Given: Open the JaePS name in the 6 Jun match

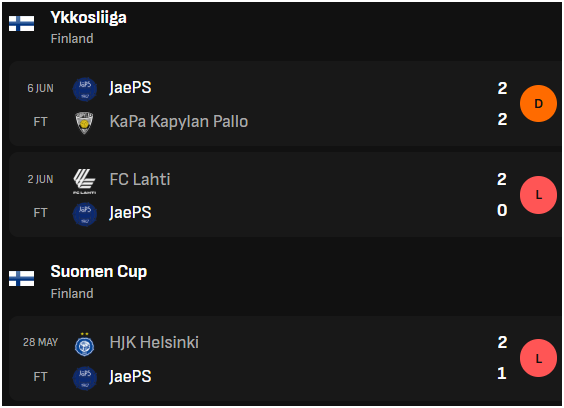Looking at the screenshot, I should (x=130, y=88).
